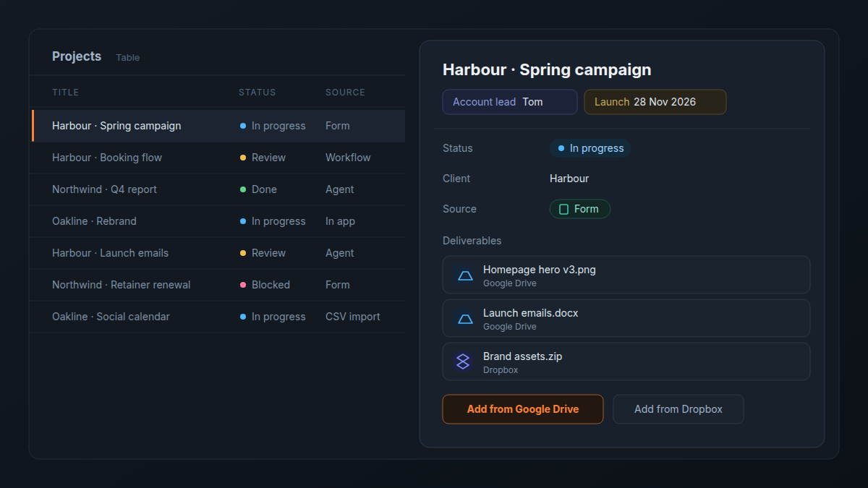Open the Launch 28 Nov 2026 chip
Image resolution: width=868 pixels, height=488 pixels.
[655, 102]
